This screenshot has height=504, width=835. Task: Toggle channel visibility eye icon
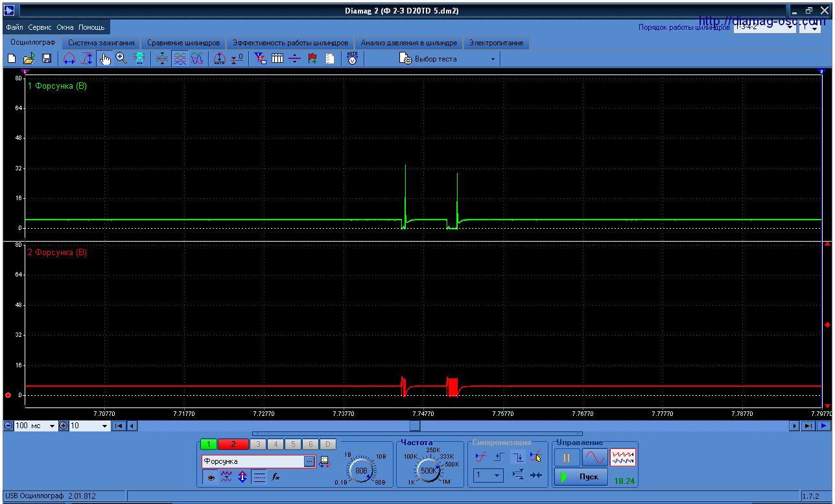click(211, 477)
